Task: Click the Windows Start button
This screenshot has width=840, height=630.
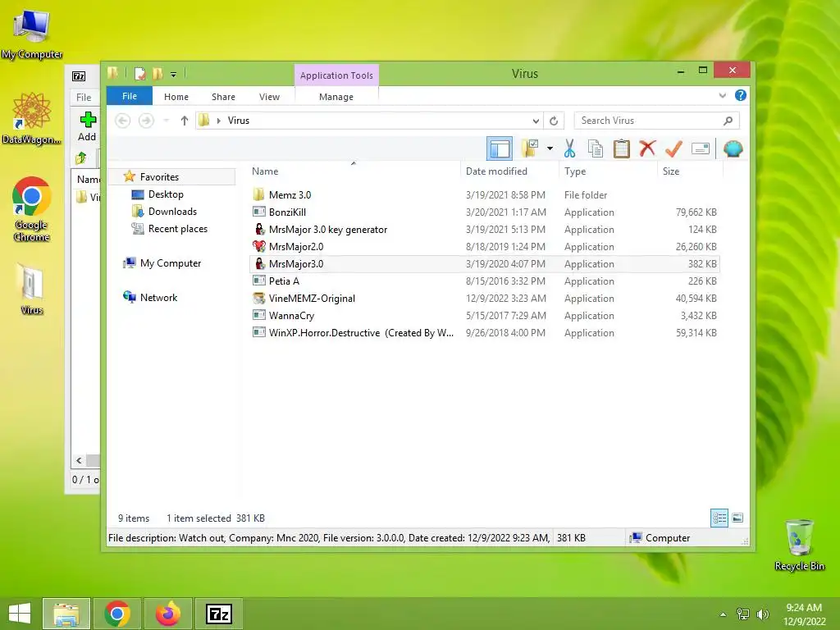Action: pos(20,614)
